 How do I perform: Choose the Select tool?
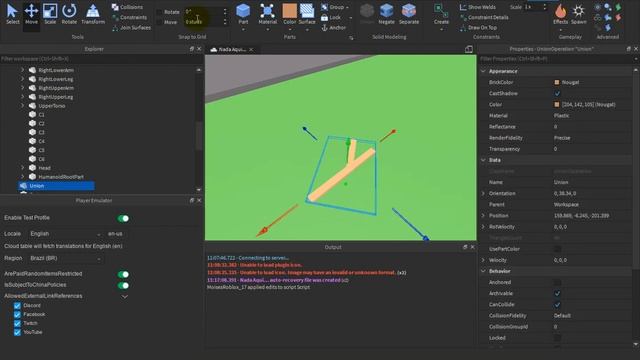coord(12,14)
